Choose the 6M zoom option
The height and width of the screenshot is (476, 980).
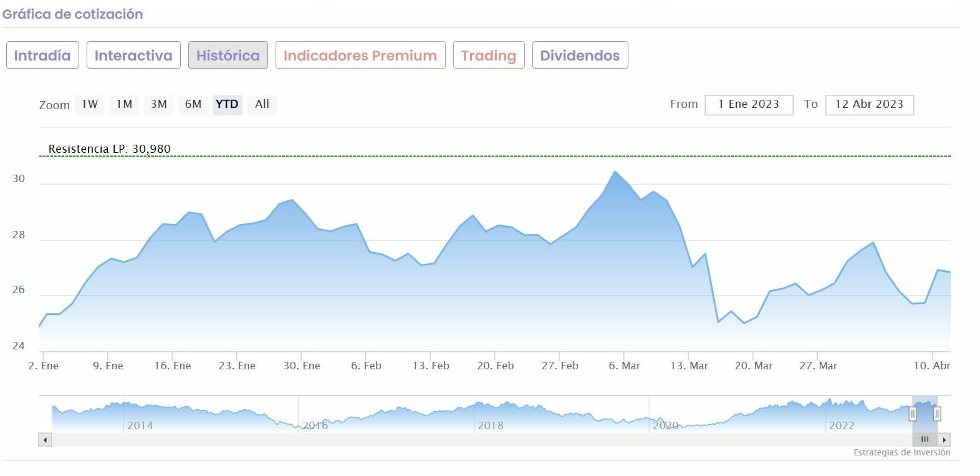coord(193,104)
